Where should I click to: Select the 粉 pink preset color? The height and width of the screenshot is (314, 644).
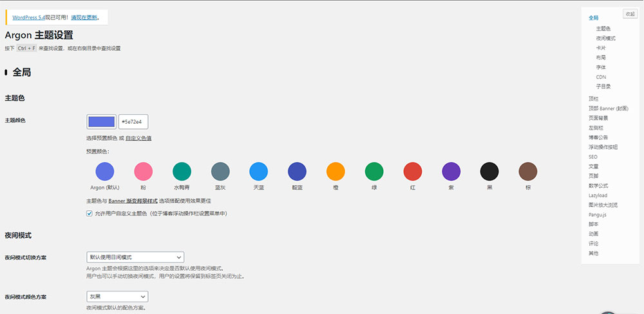click(x=144, y=172)
